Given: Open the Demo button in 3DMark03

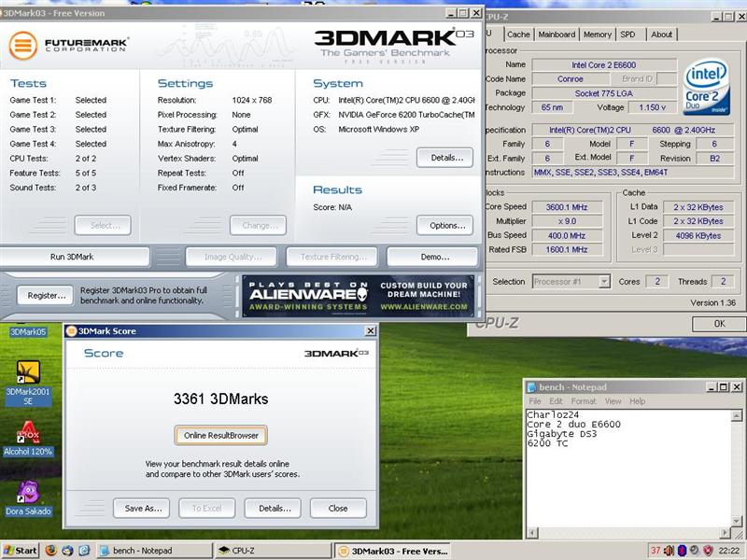Looking at the screenshot, I should coord(432,257).
